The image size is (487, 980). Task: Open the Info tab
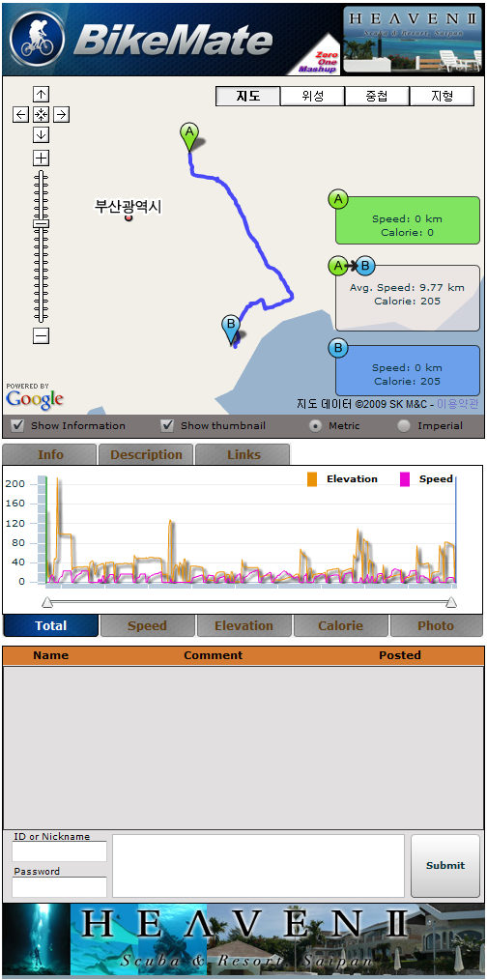pyautogui.click(x=50, y=454)
